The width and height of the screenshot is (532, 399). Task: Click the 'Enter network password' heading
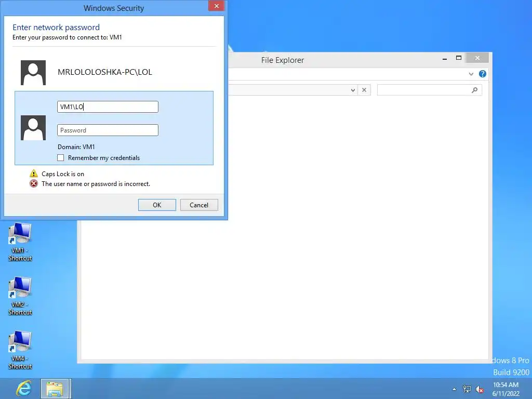[x=56, y=27]
